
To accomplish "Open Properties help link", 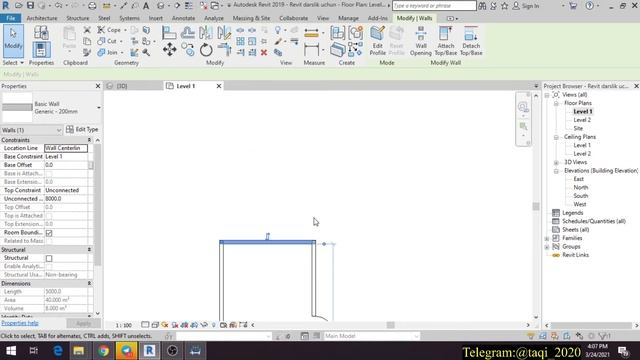I will (x=20, y=323).
